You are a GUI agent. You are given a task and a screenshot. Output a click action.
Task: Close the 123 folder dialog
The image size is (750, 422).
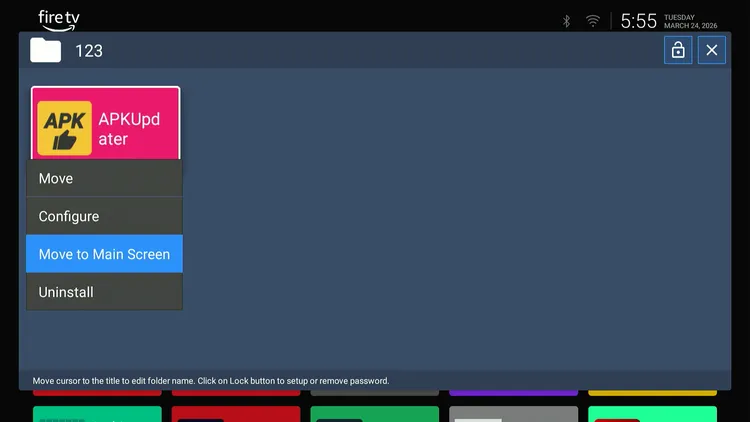click(712, 50)
